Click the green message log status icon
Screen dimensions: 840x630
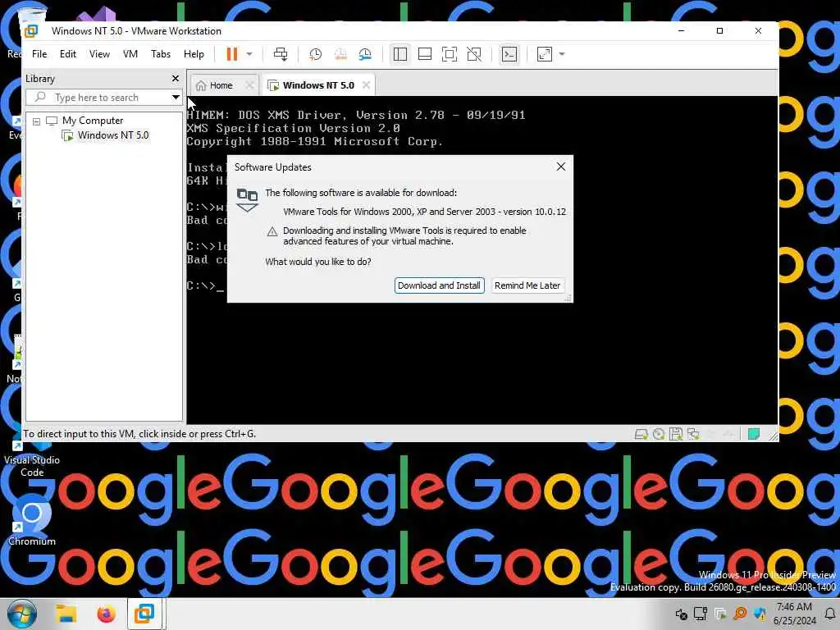[754, 434]
